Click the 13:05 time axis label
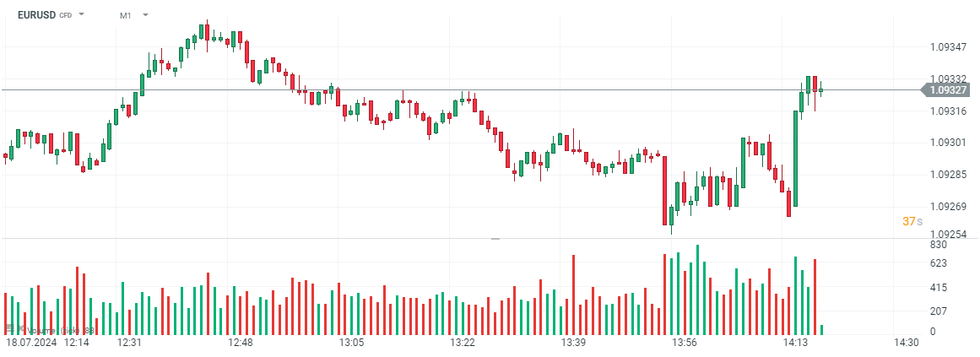This screenshot has height=357, width=980. pos(351,343)
